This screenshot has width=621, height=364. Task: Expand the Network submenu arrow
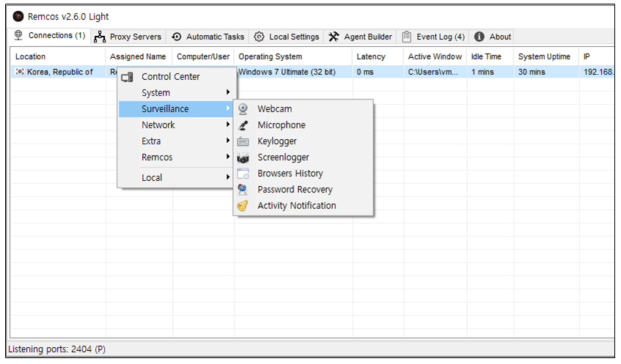(228, 125)
